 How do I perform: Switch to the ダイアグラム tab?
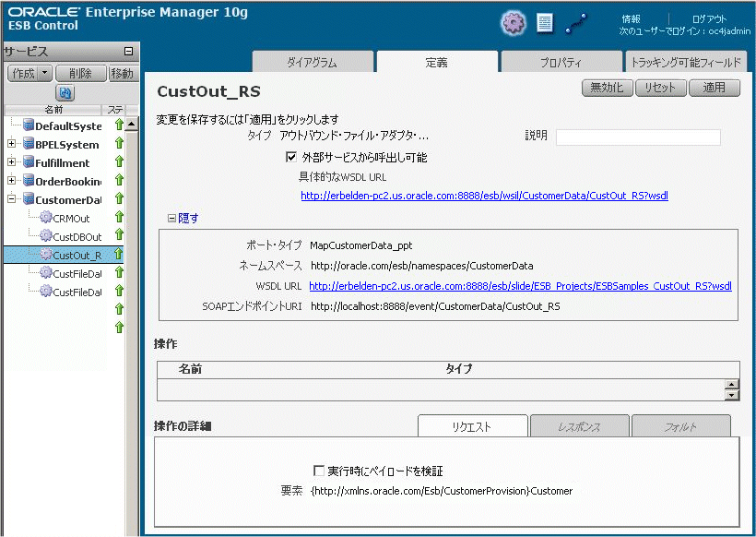tap(313, 62)
